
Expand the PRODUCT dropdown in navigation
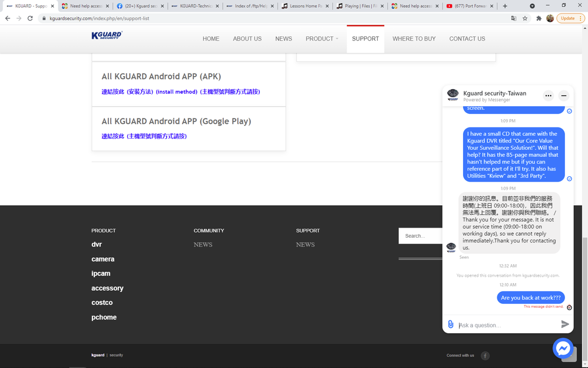click(322, 39)
